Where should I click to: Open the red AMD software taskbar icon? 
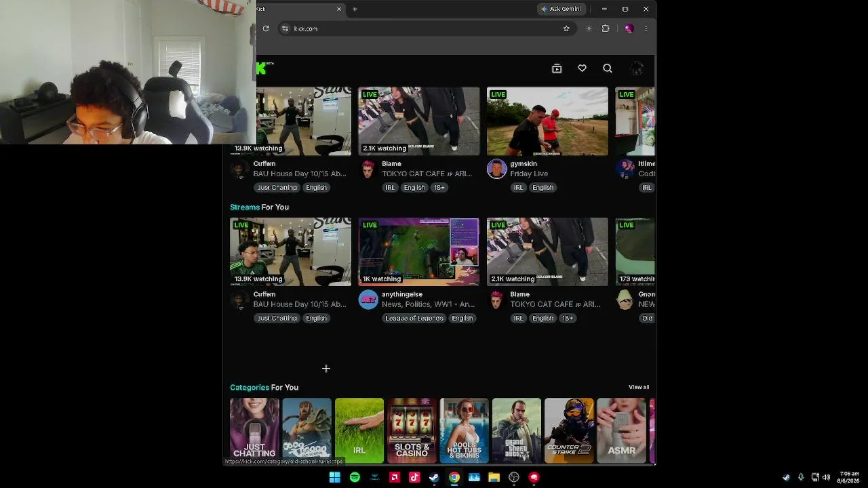pyautogui.click(x=395, y=477)
